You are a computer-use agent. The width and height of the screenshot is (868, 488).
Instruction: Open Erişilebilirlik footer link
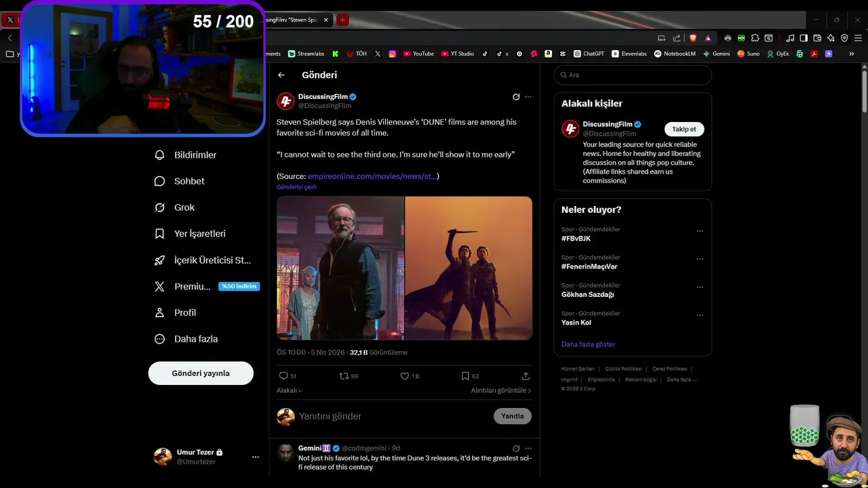(x=601, y=380)
